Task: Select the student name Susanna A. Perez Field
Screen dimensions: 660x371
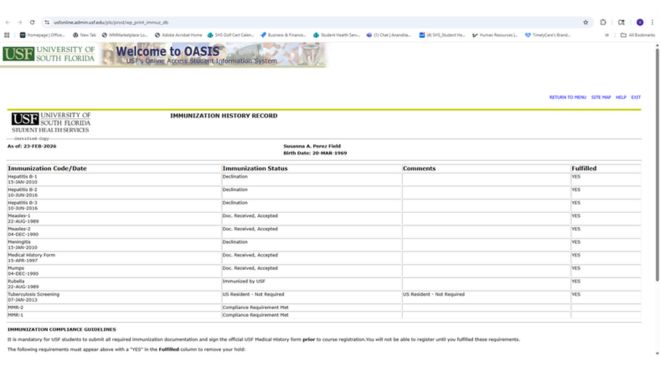Action: 312,146
